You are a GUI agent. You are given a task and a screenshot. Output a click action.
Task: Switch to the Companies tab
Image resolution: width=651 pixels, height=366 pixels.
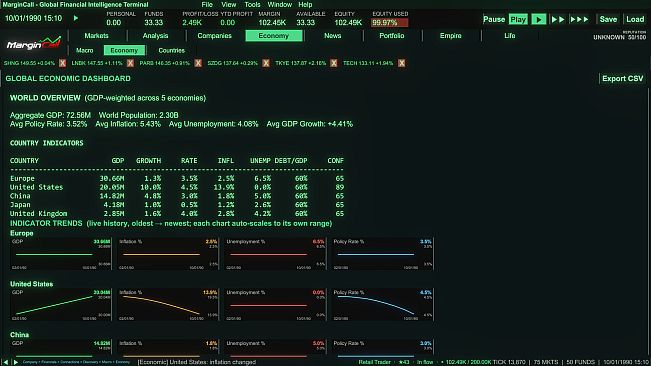(214, 36)
